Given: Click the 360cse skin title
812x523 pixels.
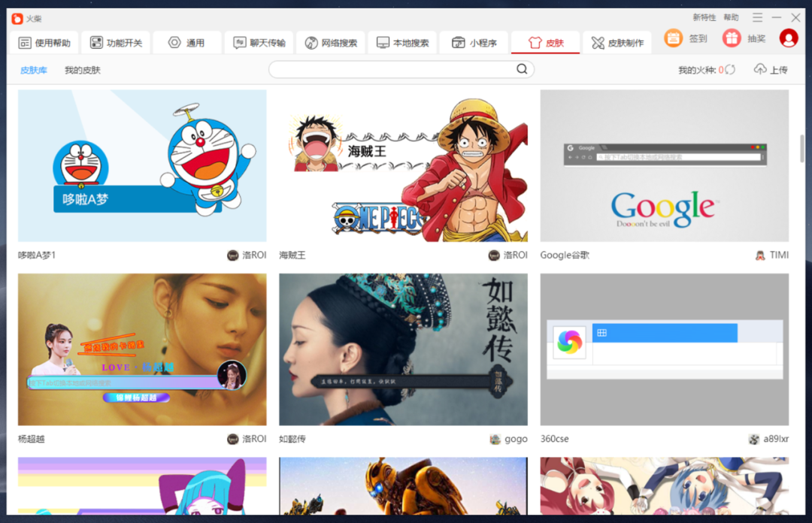Looking at the screenshot, I should (555, 439).
